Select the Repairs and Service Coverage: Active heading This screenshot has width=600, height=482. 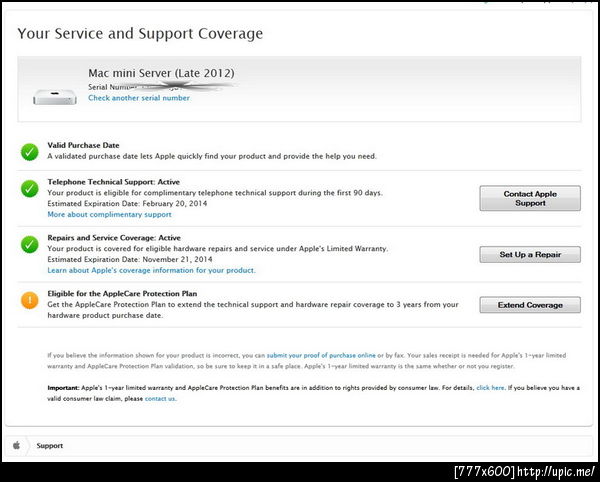click(114, 238)
